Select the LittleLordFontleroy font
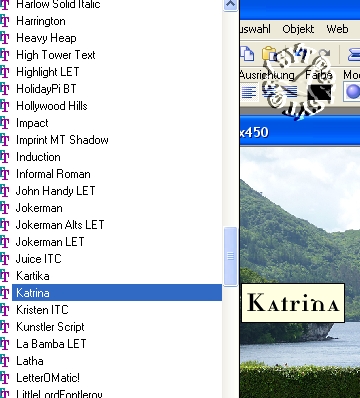This screenshot has width=360, height=398. click(x=59, y=394)
